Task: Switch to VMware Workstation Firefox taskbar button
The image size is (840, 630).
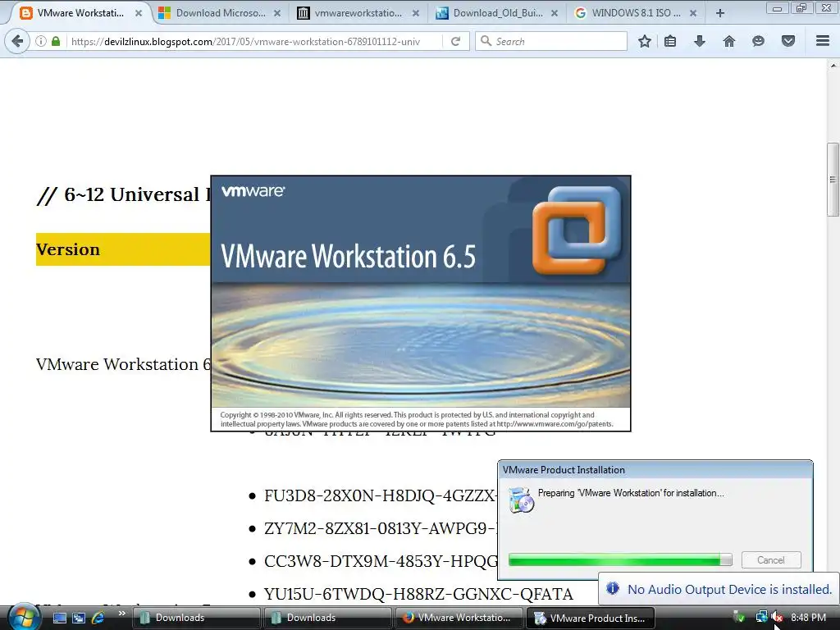Action: (459, 618)
